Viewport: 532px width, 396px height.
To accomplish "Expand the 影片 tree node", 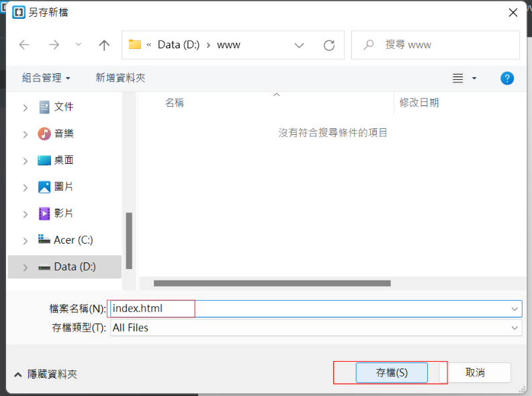I will pos(25,214).
